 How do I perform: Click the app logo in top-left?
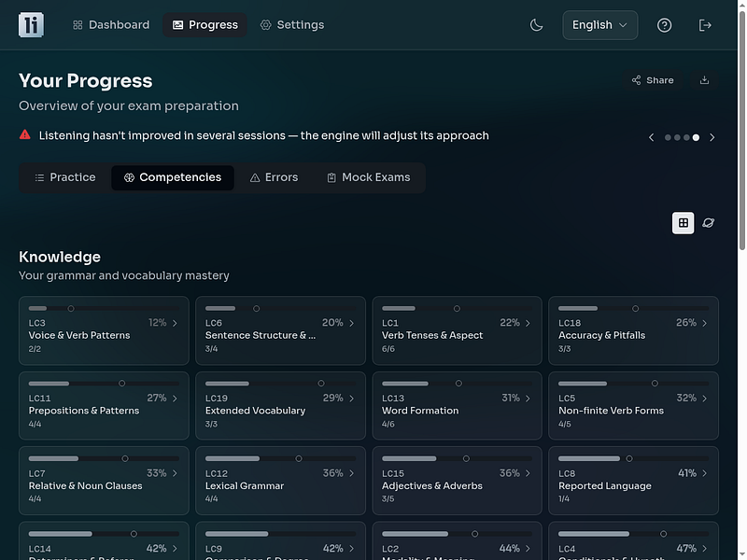pos(31,25)
